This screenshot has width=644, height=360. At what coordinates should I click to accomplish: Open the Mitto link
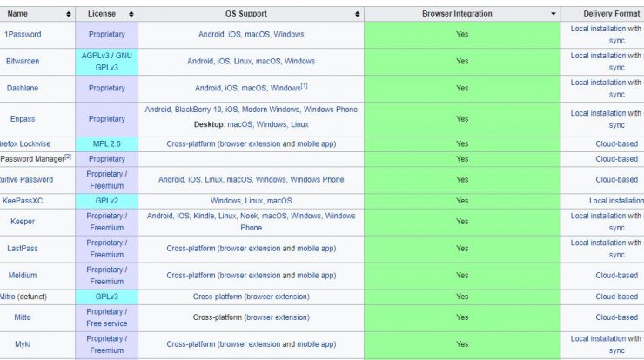[23, 317]
